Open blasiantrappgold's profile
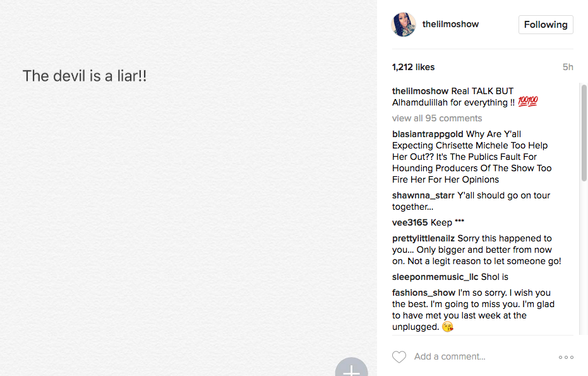This screenshot has height=376, width=588. point(428,134)
